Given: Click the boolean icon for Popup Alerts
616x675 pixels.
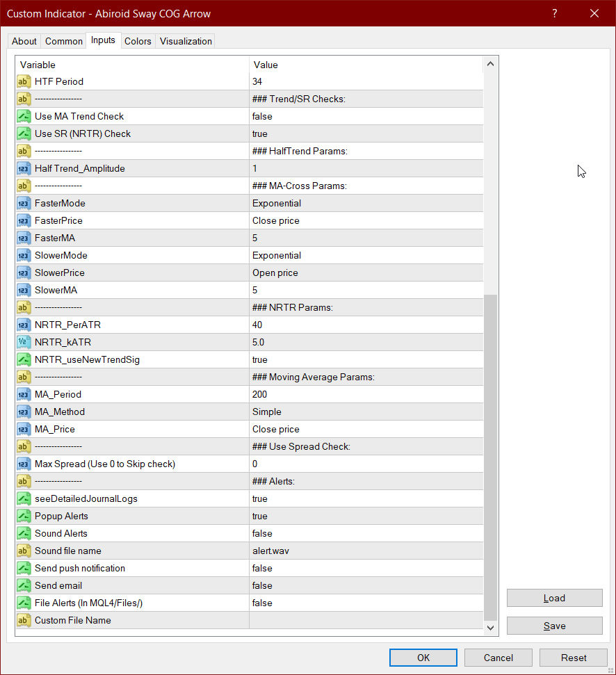Looking at the screenshot, I should [x=24, y=516].
